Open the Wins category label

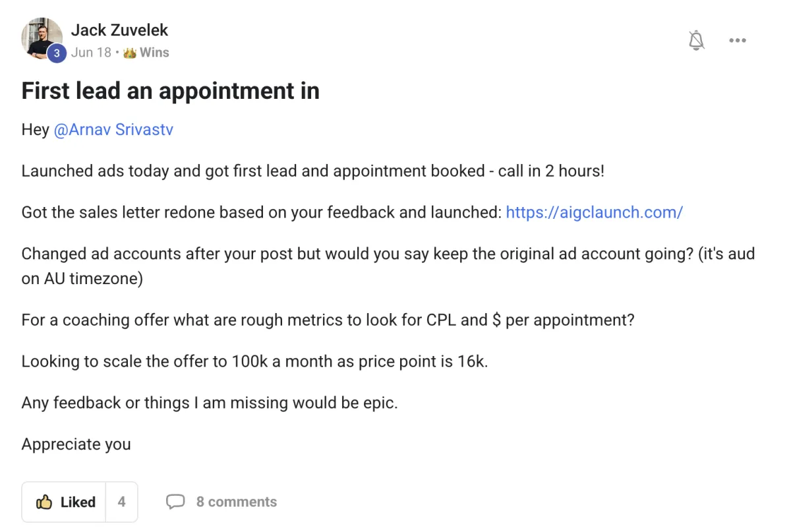click(154, 53)
